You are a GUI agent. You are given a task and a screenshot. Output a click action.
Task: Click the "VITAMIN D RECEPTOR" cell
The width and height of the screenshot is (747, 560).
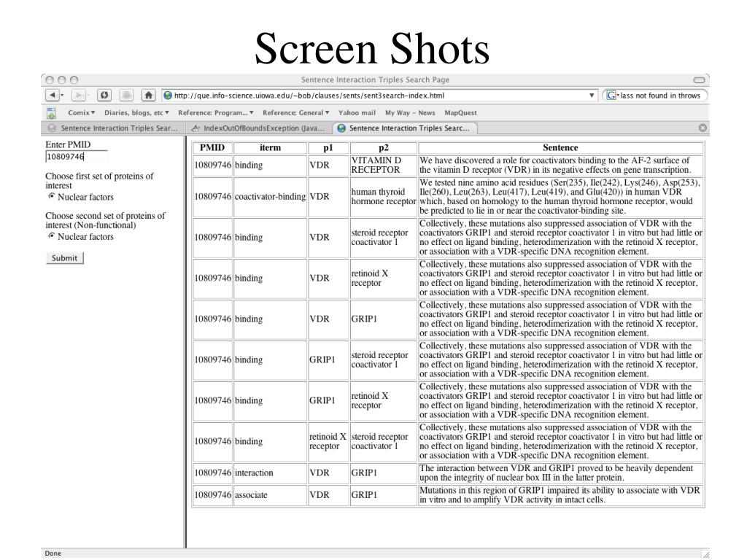pos(384,166)
